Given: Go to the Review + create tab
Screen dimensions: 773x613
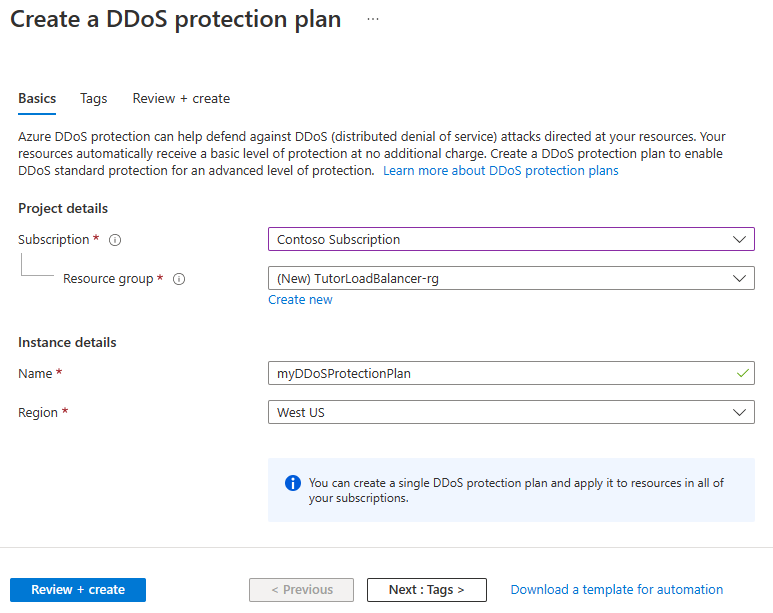Looking at the screenshot, I should coord(181,99).
